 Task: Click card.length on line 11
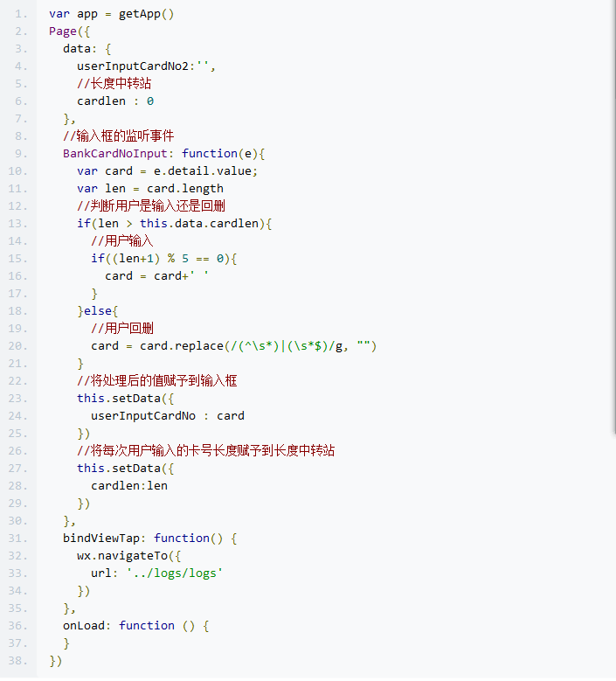pos(184,189)
